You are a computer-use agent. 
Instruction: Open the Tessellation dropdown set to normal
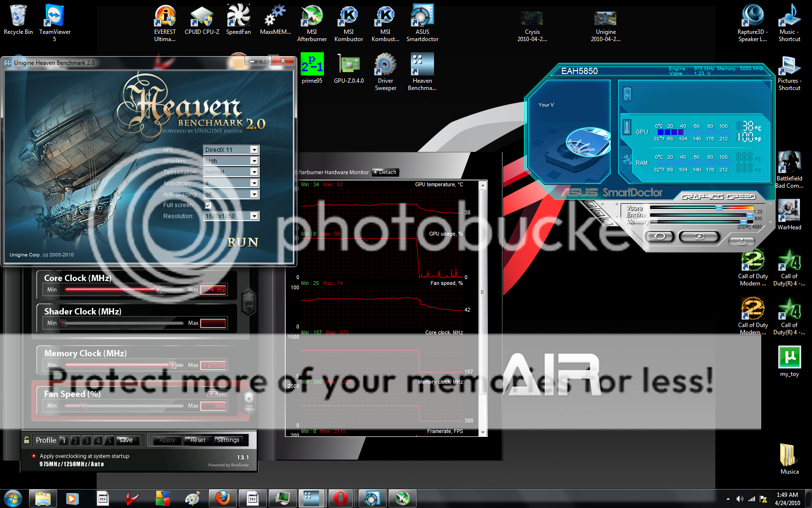coord(231,172)
